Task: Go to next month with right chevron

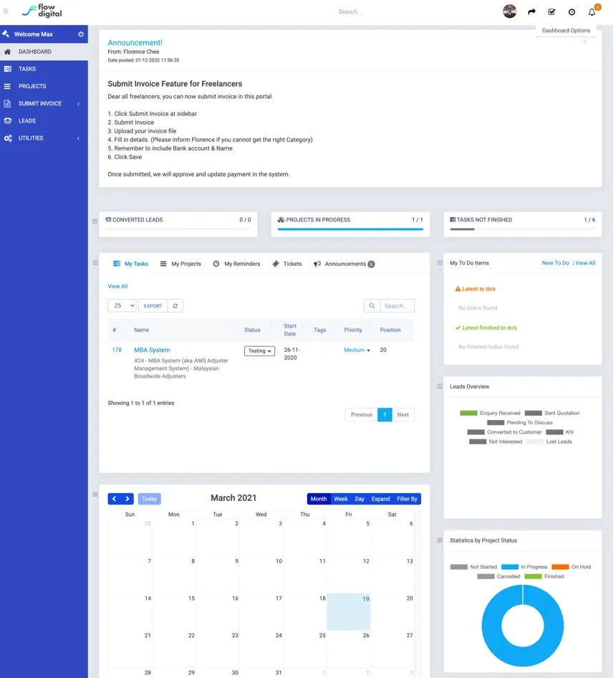Action: click(x=127, y=499)
